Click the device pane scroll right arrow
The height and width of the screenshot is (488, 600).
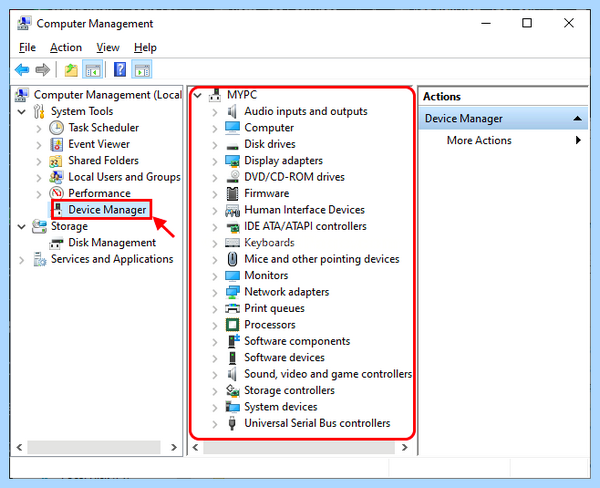(x=405, y=447)
